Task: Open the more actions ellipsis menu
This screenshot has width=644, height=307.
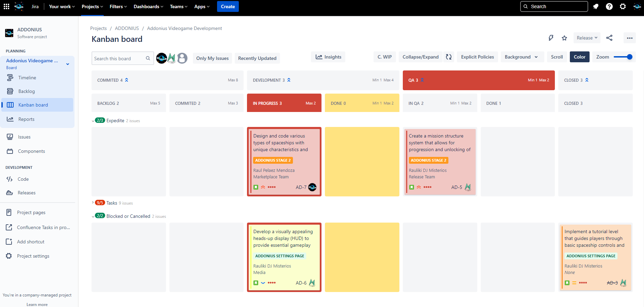Action: pyautogui.click(x=630, y=38)
